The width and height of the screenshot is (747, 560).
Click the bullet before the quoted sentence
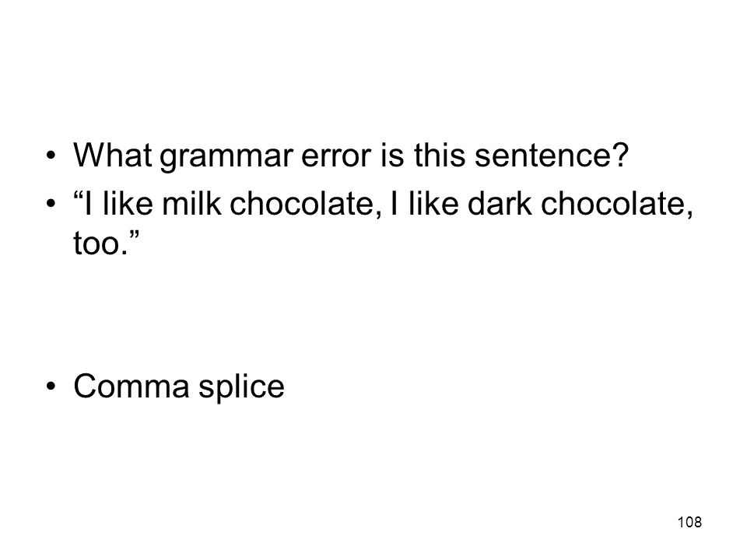click(x=51, y=204)
